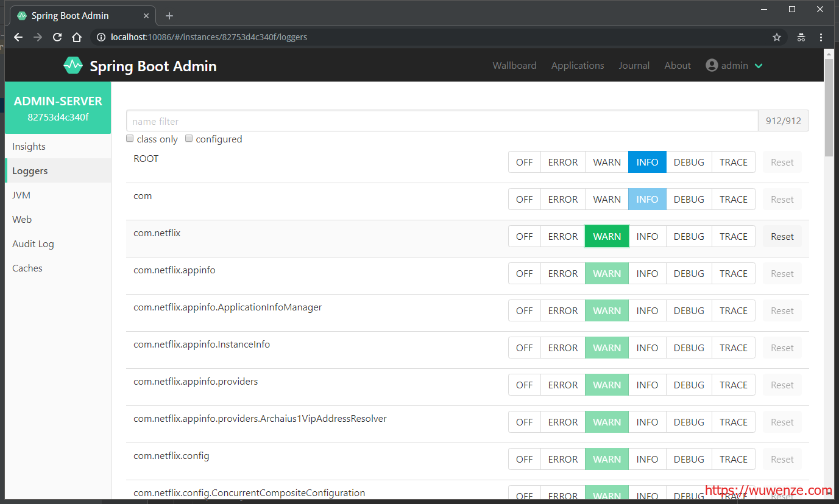Viewport: 839px width, 504px height.
Task: Select INFO for com.netflix.config logger
Action: pyautogui.click(x=647, y=459)
